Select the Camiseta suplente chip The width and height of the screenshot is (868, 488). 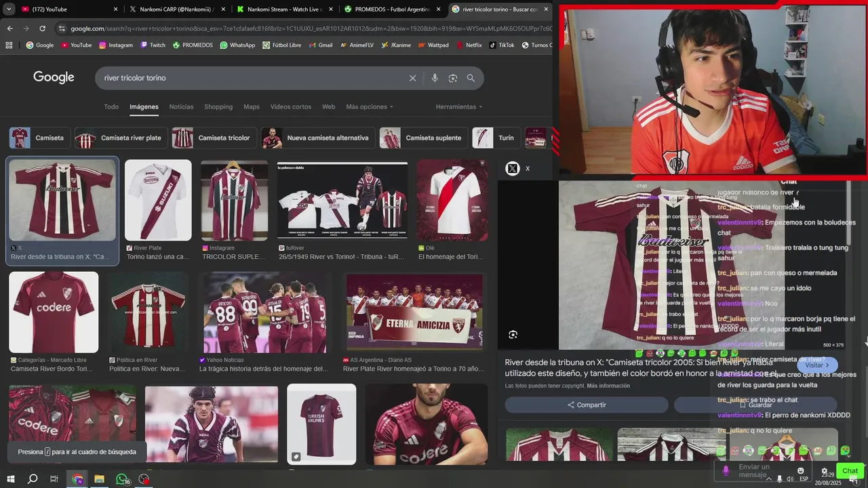424,138
